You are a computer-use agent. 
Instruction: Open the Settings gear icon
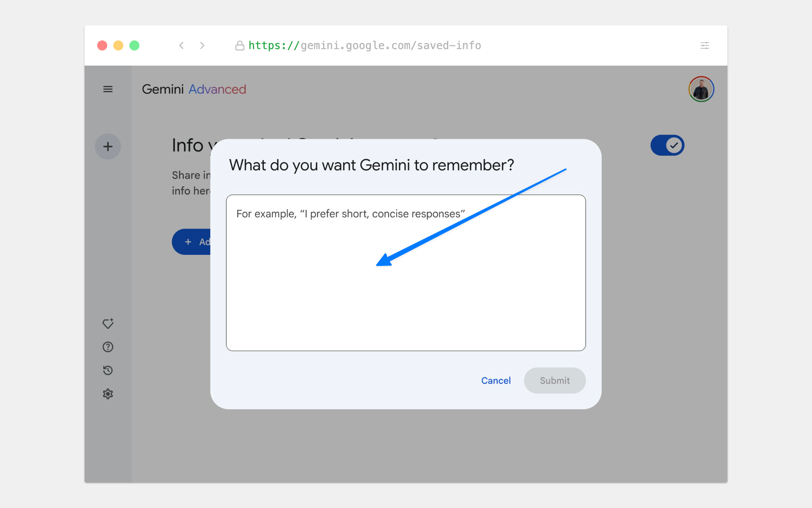(108, 394)
